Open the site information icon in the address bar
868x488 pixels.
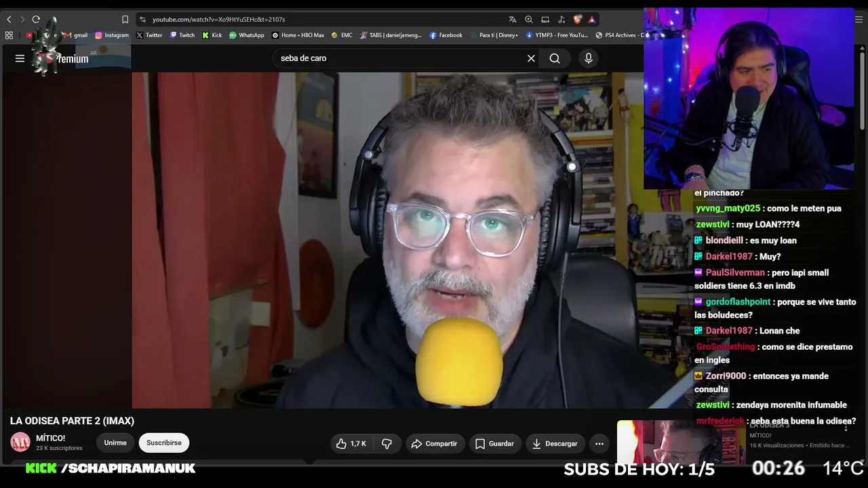[x=142, y=20]
